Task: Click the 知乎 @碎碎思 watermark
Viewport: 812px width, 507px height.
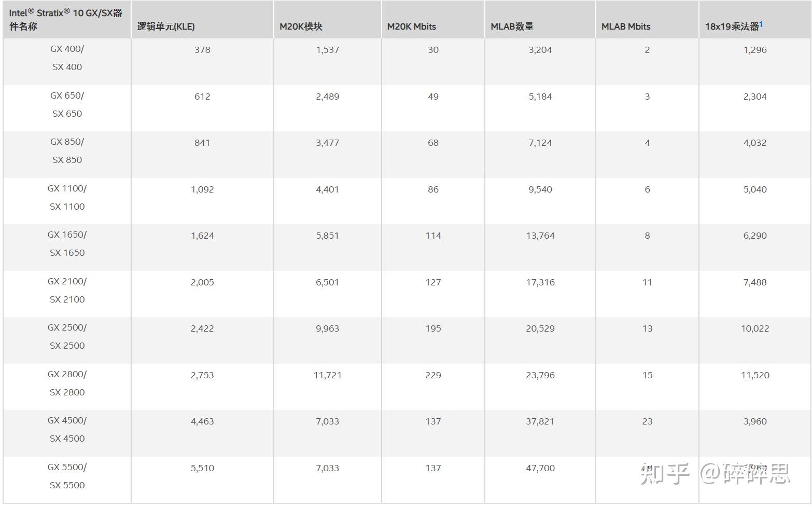Action: [x=716, y=473]
